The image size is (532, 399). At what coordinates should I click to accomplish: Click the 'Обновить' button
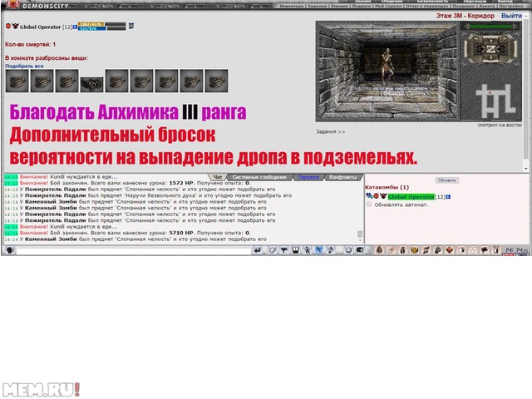[x=447, y=180]
